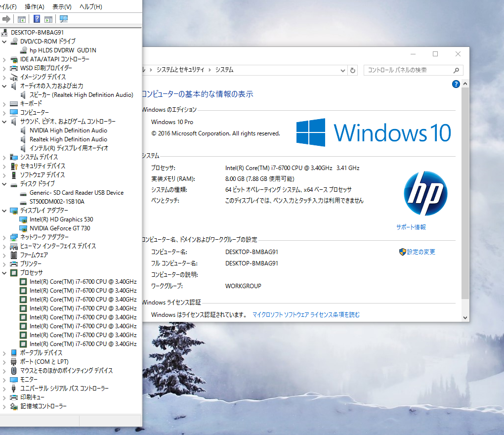Click the refresh icon beside the address bar
The image size is (504, 435).
[352, 70]
